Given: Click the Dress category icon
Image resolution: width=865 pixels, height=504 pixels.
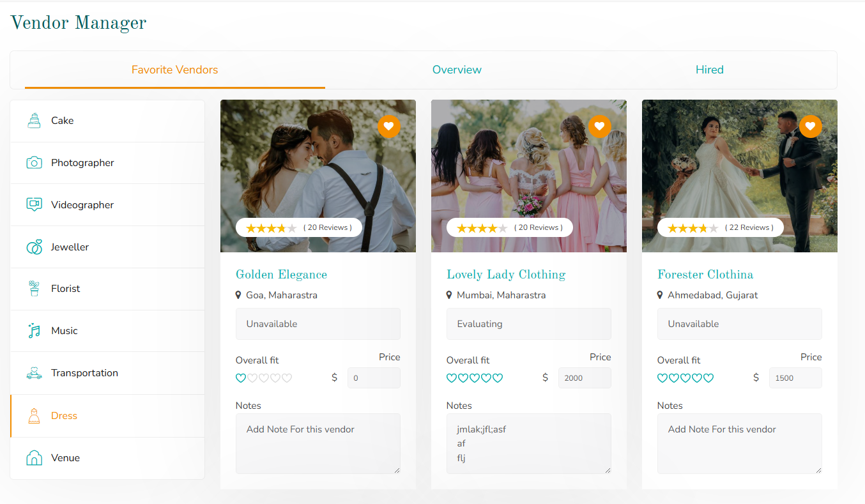Looking at the screenshot, I should (x=34, y=416).
